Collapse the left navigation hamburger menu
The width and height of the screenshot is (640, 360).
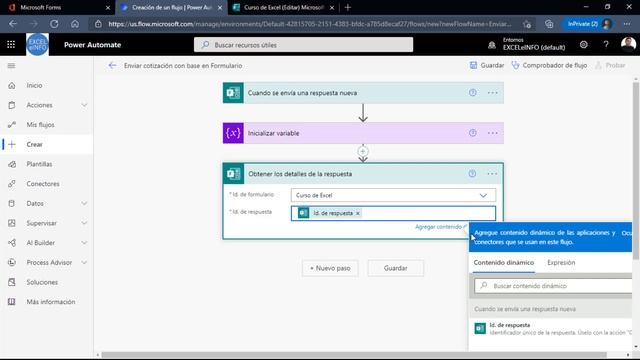(x=11, y=66)
